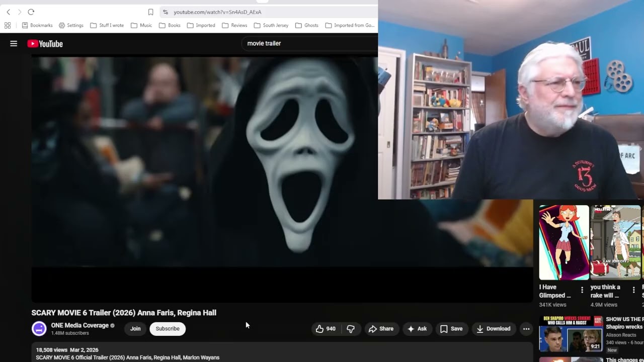Open Ghosts bookmark folder

point(307,25)
